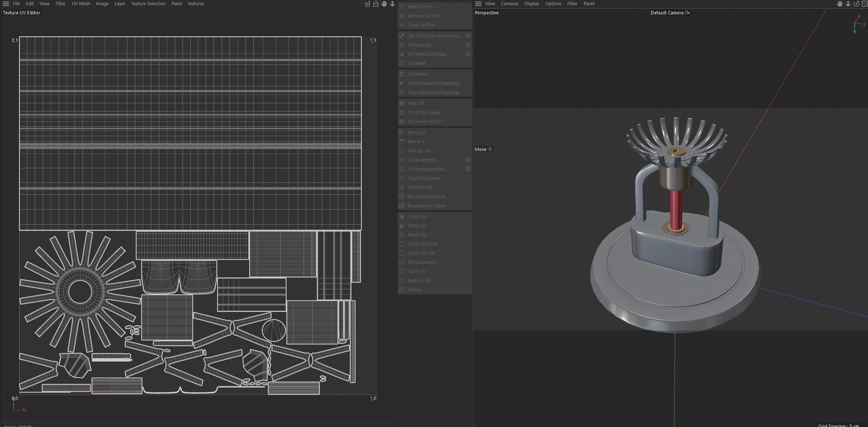
Task: Toggle the viewport layout maximize icon
Action: pos(864,4)
